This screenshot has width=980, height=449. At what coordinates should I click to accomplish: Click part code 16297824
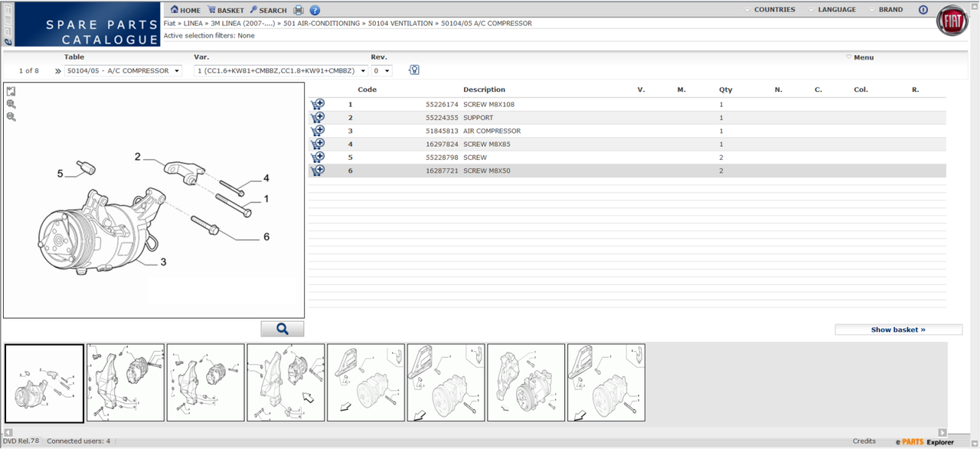(x=442, y=145)
